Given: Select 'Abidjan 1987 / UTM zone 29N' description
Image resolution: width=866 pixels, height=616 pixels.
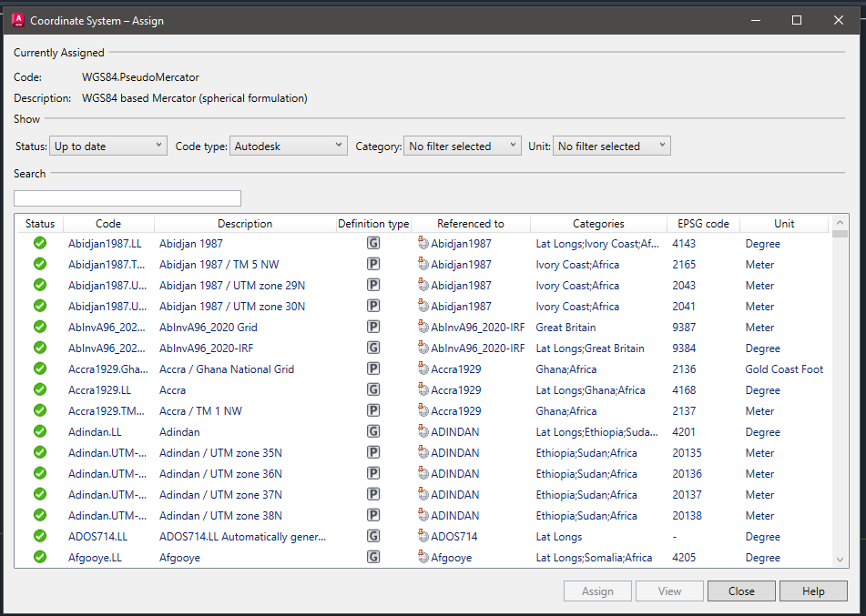Looking at the screenshot, I should pyautogui.click(x=232, y=286).
